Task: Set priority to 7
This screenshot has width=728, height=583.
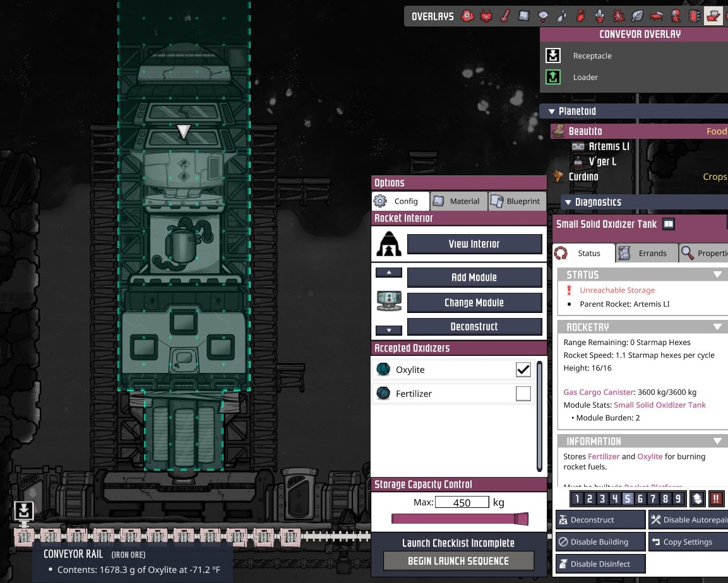Action: pyautogui.click(x=653, y=498)
